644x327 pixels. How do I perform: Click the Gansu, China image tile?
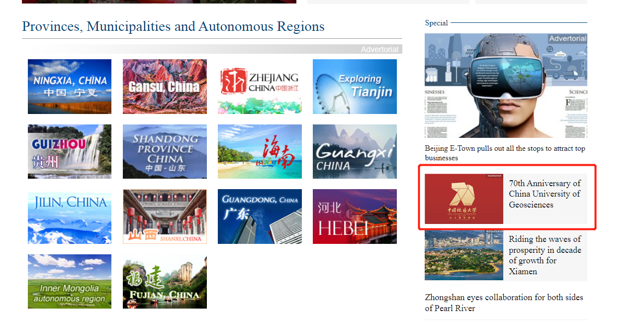(165, 87)
